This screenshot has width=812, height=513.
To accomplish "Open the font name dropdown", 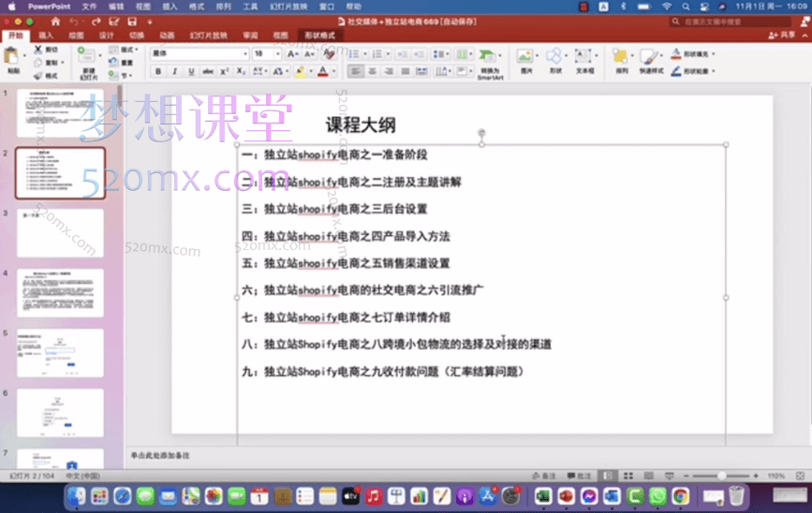I will tap(245, 54).
